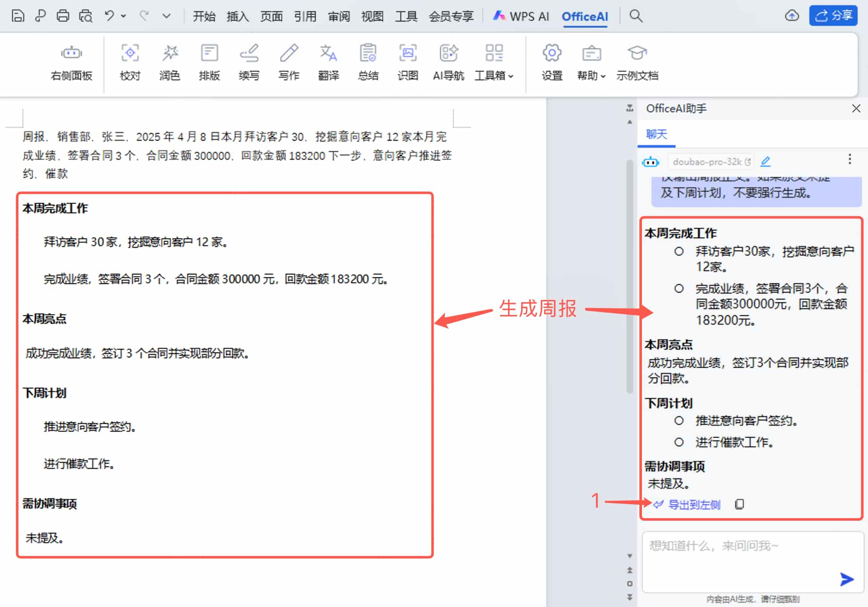This screenshot has width=868, height=607.
Task: Open the 识图 image recognition tool
Action: pos(407,62)
